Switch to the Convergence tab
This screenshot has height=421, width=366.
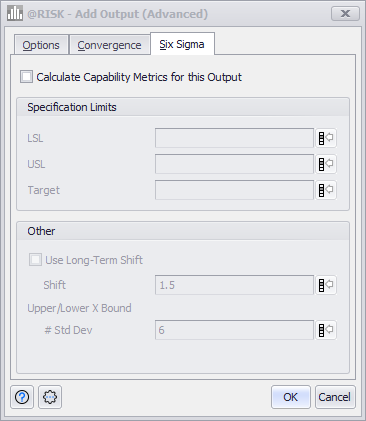point(109,45)
